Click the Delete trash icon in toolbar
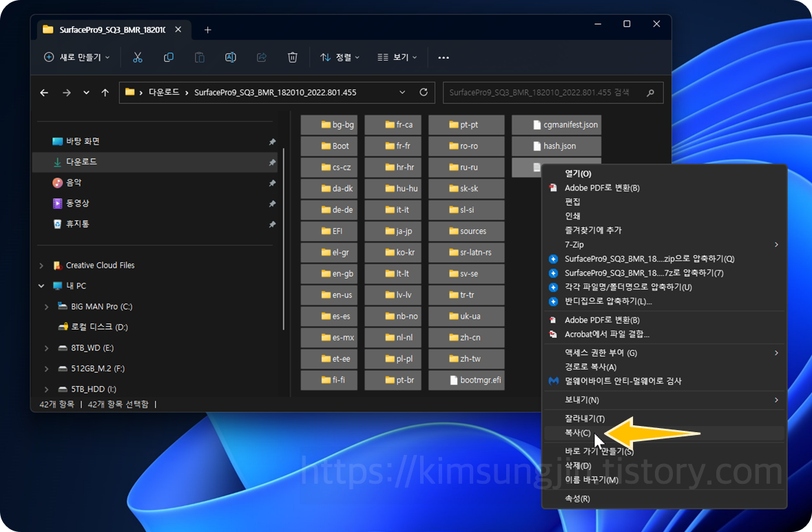812x532 pixels. 293,57
